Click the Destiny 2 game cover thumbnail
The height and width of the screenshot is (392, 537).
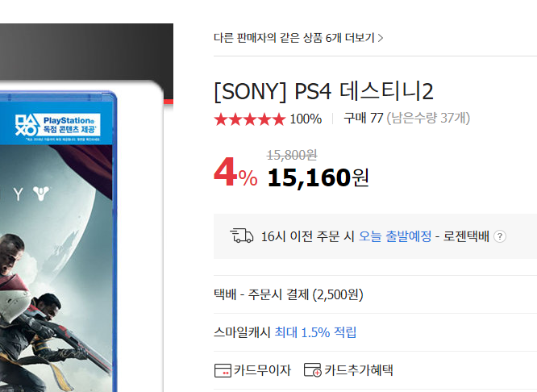[x=58, y=241]
